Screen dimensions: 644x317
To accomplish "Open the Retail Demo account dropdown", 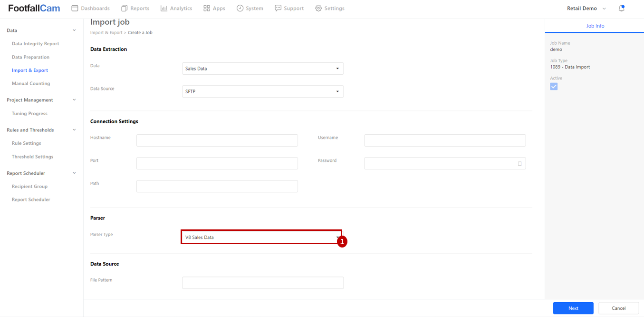I will [586, 8].
